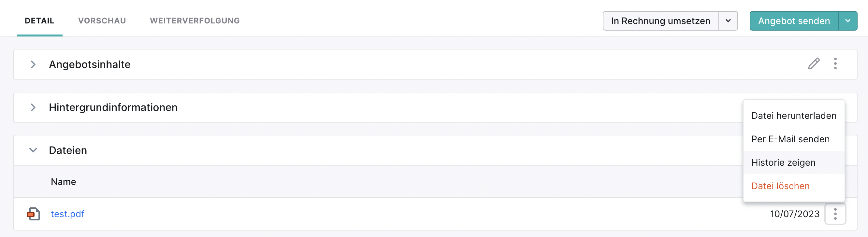
Task: Open the dropdown arrow next to Angebot senden
Action: click(848, 21)
